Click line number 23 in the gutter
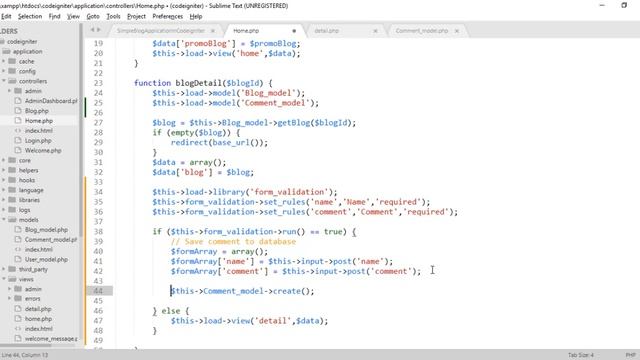 98,83
